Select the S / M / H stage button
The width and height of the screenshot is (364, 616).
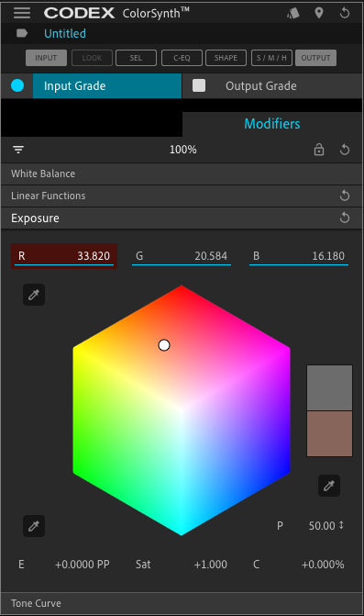coord(271,58)
